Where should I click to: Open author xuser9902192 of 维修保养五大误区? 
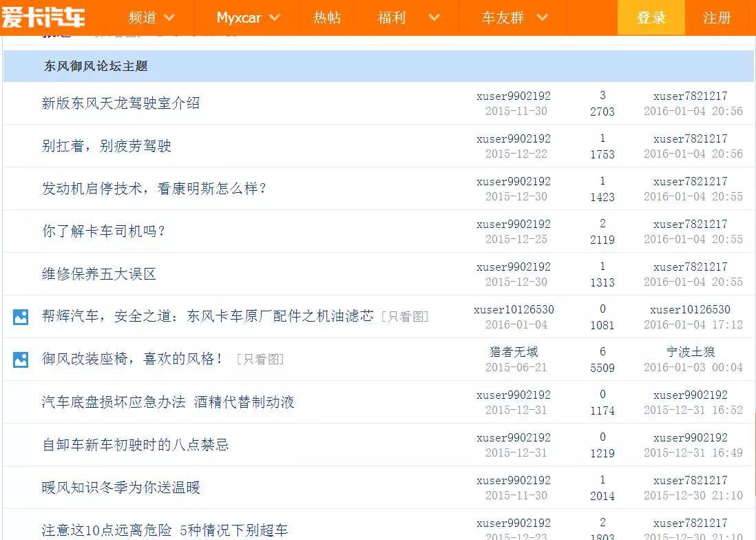pyautogui.click(x=514, y=267)
